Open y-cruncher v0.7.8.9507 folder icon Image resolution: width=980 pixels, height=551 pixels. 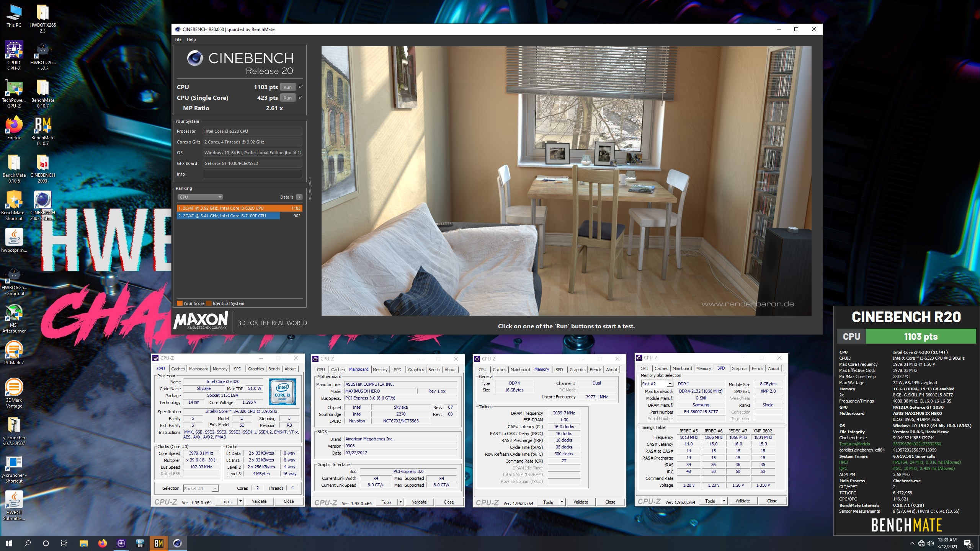14,430
